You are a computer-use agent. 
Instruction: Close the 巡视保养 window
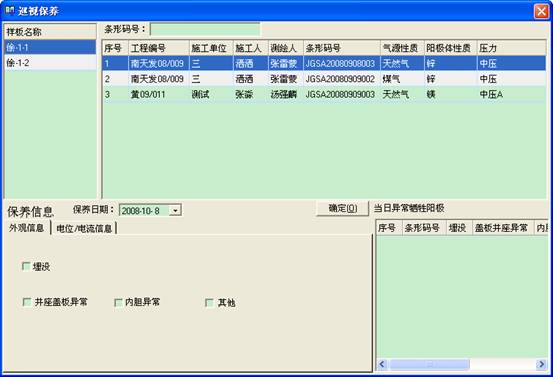pyautogui.click(x=541, y=11)
